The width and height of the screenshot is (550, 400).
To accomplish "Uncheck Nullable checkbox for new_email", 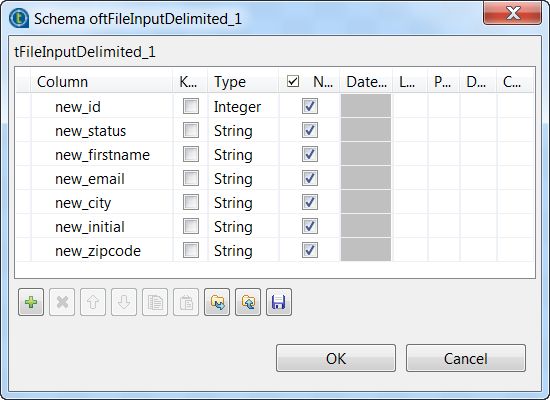I will (x=310, y=178).
